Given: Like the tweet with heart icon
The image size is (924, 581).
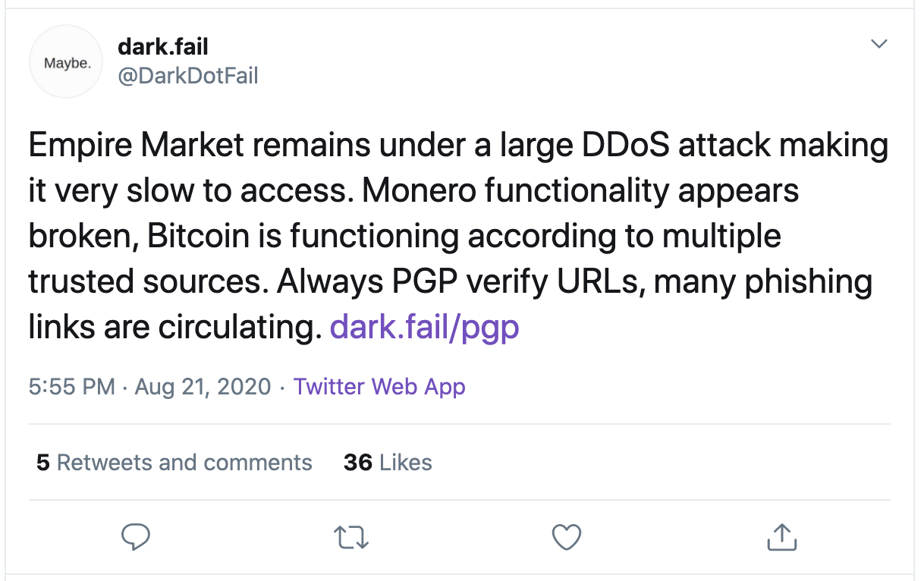Looking at the screenshot, I should [x=566, y=537].
